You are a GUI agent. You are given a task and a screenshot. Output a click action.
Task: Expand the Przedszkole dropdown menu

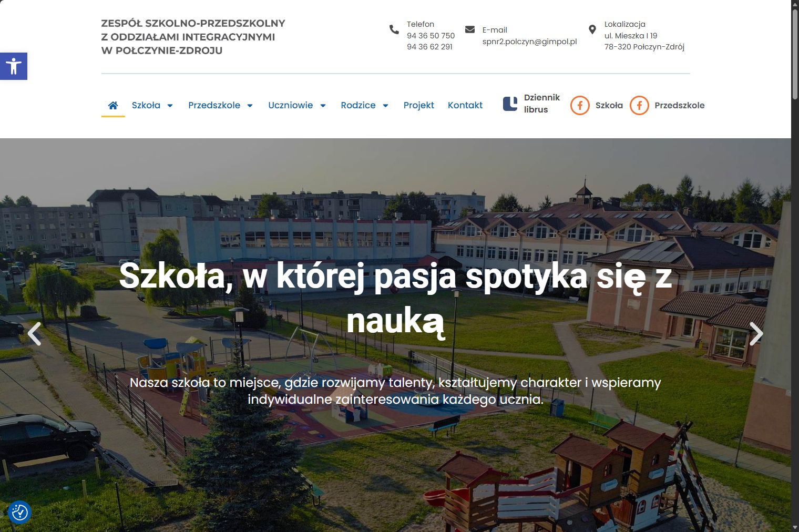pos(220,105)
